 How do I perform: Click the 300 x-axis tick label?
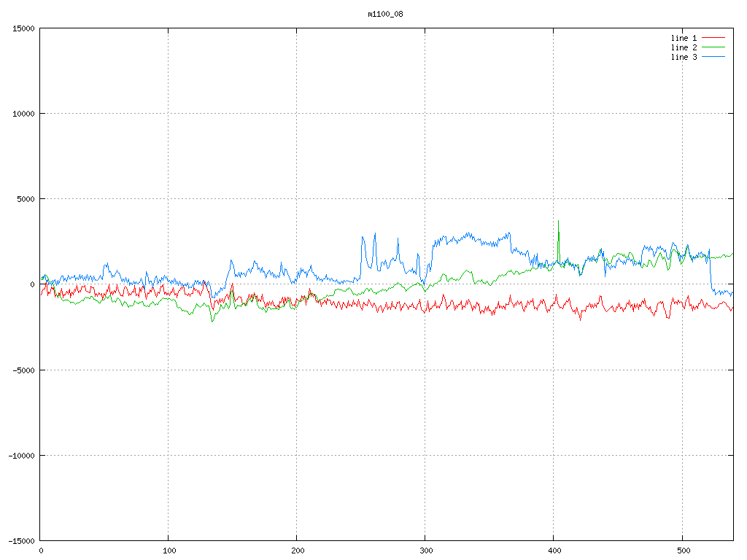click(425, 551)
